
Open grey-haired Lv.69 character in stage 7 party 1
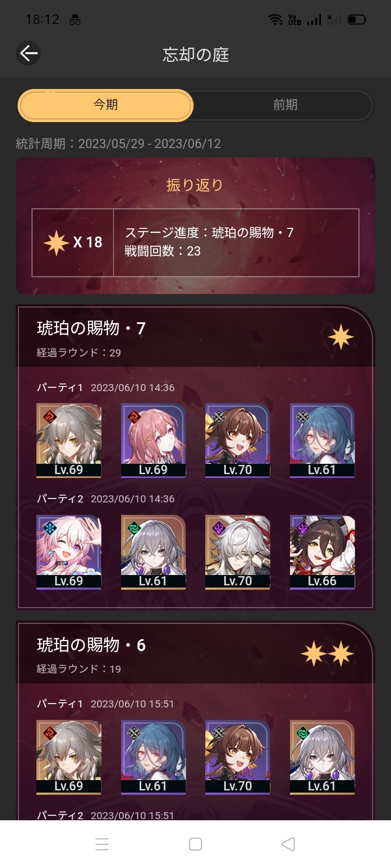point(68,441)
